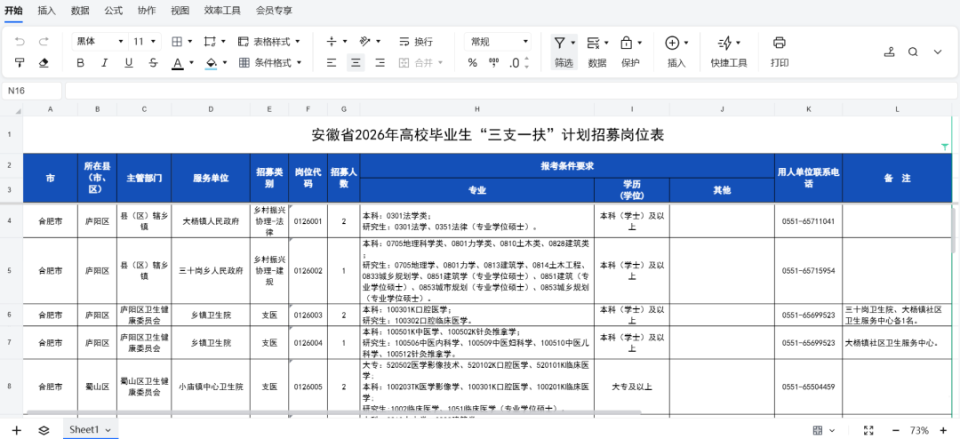This screenshot has height=439, width=960.
Task: Apply italic formatting
Action: (104, 62)
